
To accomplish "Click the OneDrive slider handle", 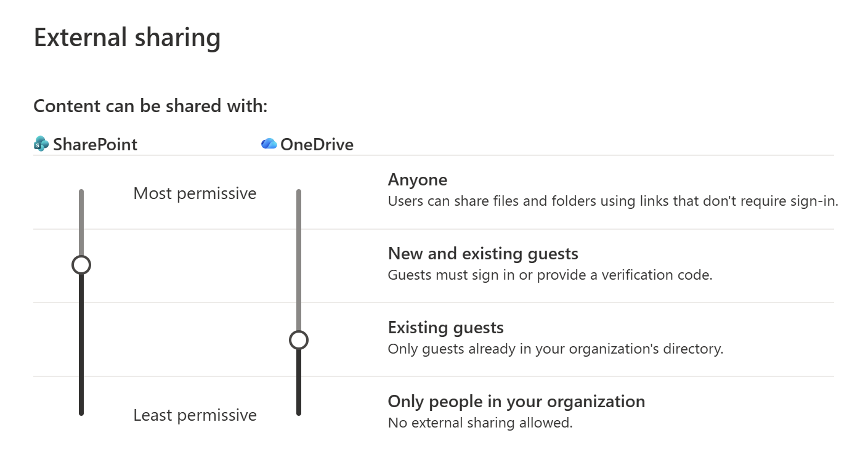I will tap(299, 339).
